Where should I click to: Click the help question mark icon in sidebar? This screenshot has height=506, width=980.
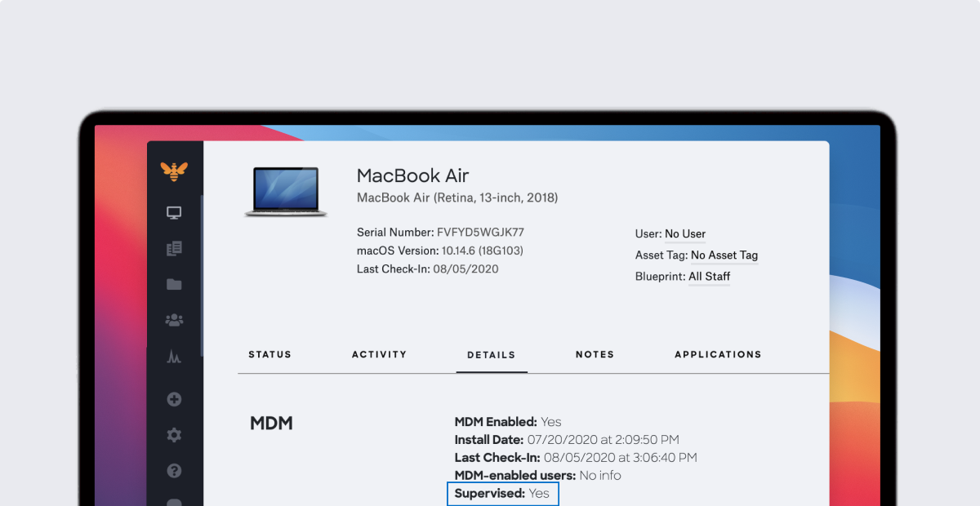pyautogui.click(x=174, y=470)
